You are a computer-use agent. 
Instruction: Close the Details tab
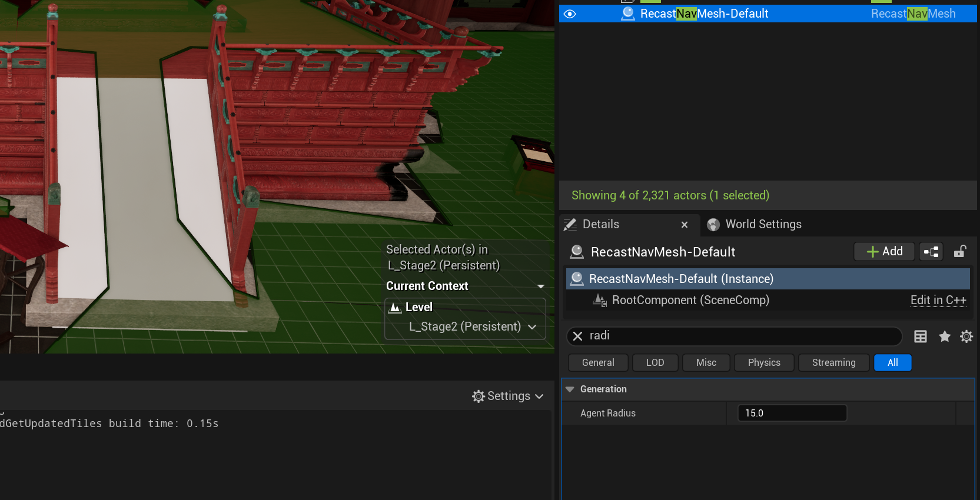click(685, 225)
